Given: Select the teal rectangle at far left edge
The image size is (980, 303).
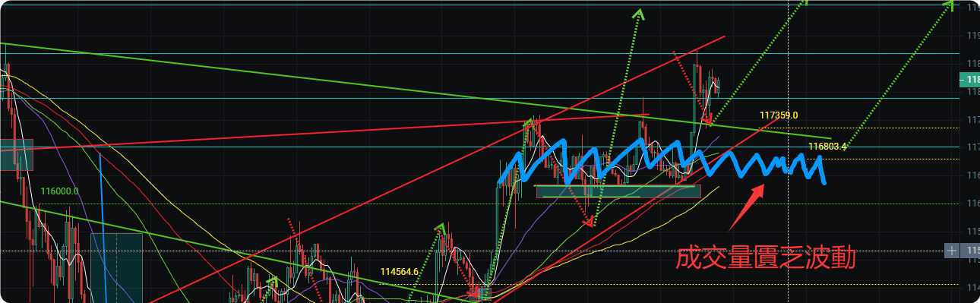Looking at the screenshot, I should [x=16, y=155].
